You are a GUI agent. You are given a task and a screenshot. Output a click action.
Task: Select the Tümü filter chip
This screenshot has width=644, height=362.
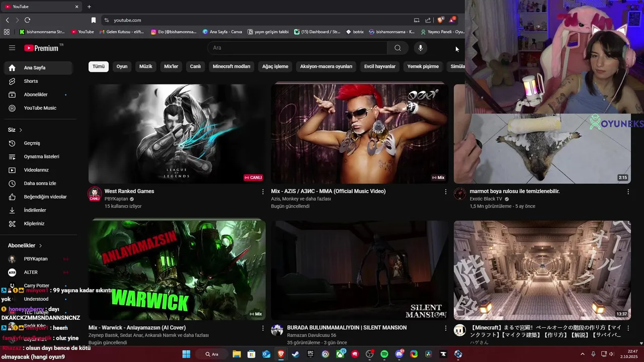[99, 66]
